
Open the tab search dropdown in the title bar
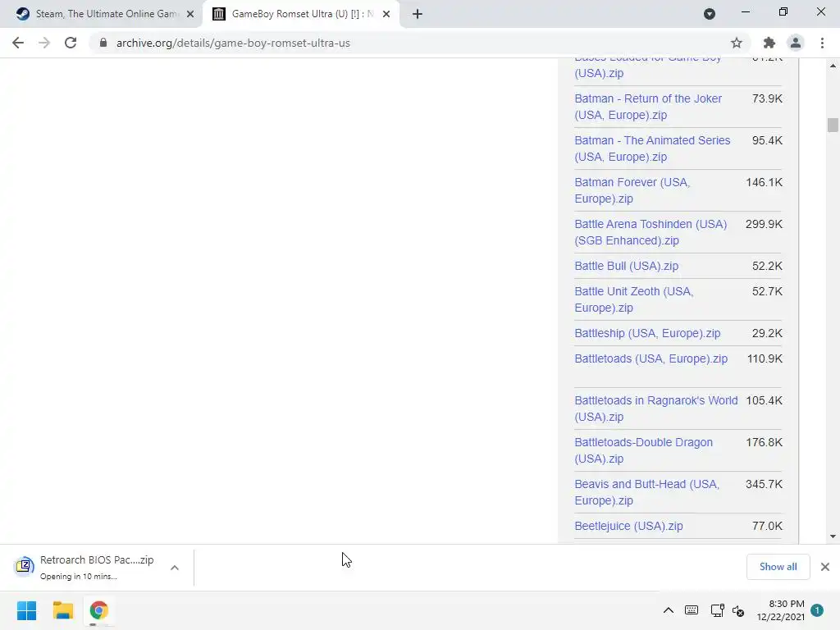click(x=710, y=14)
